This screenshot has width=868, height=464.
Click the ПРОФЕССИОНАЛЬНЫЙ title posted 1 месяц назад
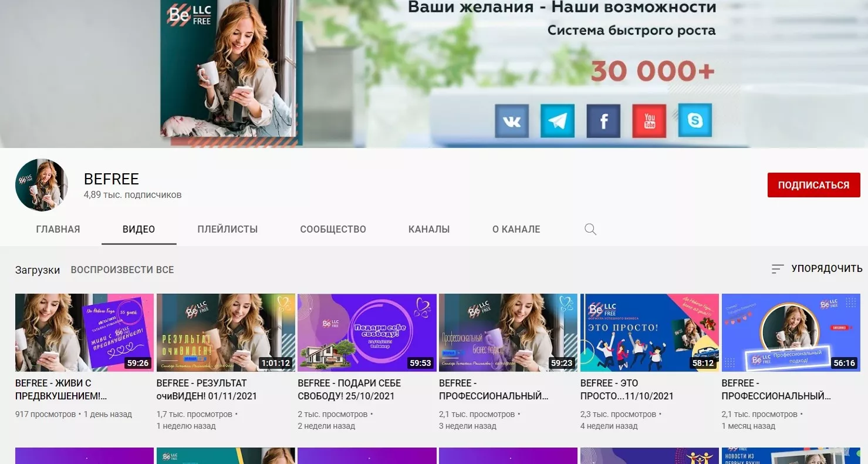point(776,389)
